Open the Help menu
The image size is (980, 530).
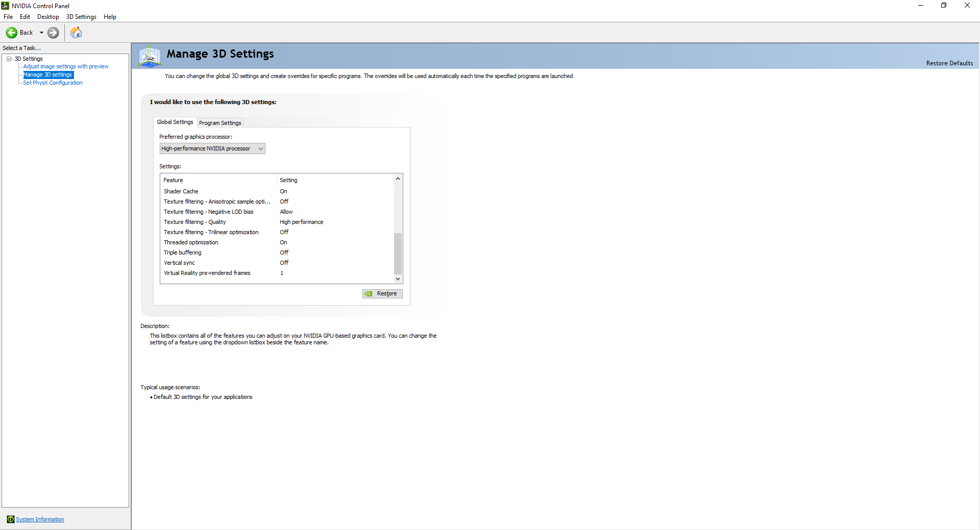(110, 17)
